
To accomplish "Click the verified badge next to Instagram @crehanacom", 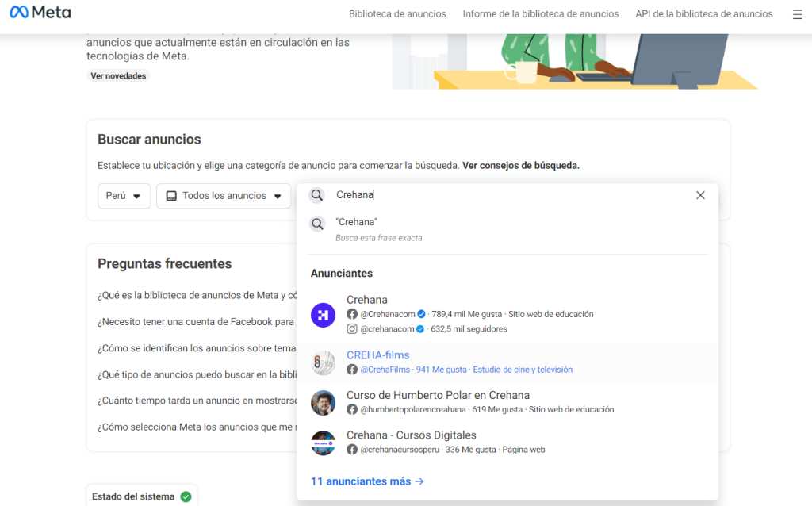I will [420, 329].
